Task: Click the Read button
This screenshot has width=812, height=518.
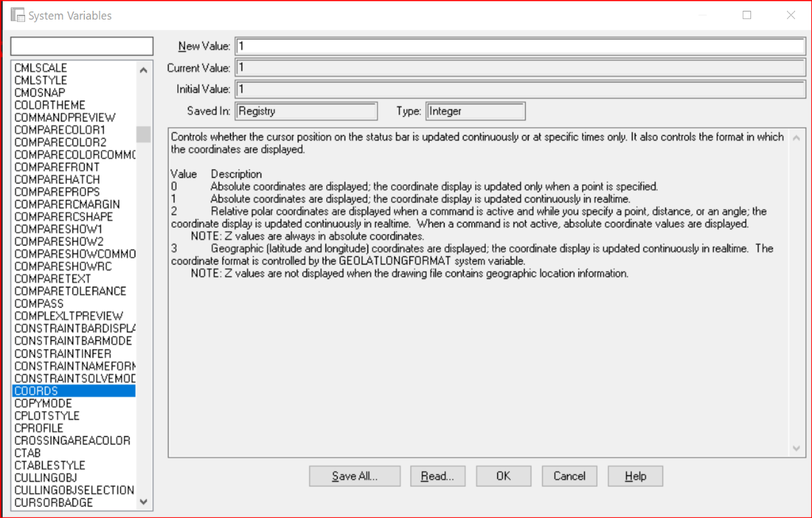Action: click(438, 476)
